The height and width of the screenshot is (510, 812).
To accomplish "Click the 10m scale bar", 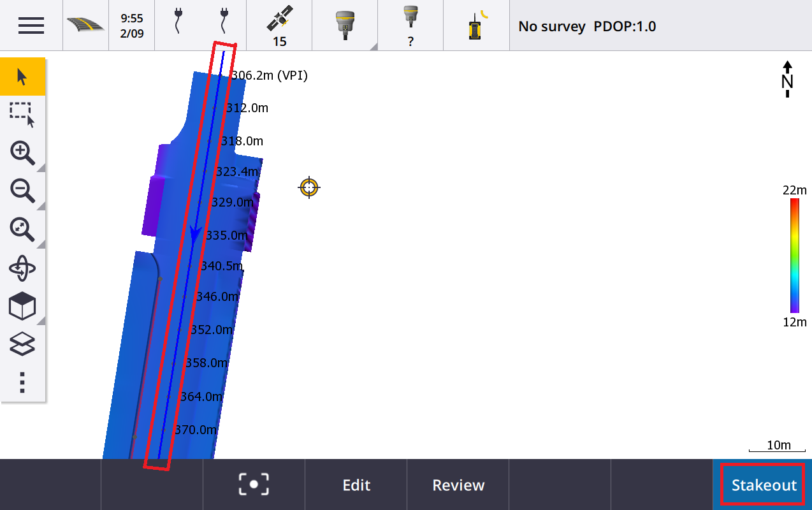I will coord(779,448).
